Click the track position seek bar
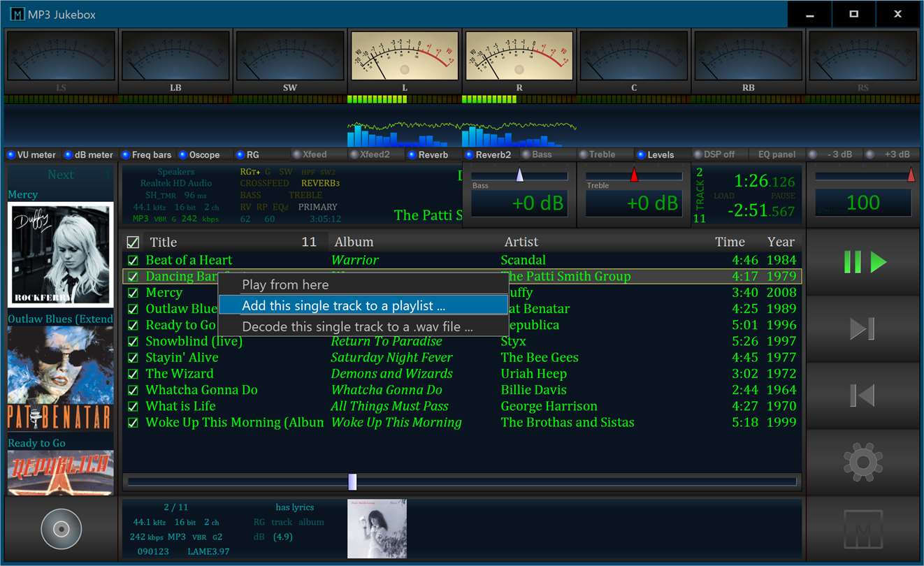This screenshot has width=924, height=566. [462, 481]
